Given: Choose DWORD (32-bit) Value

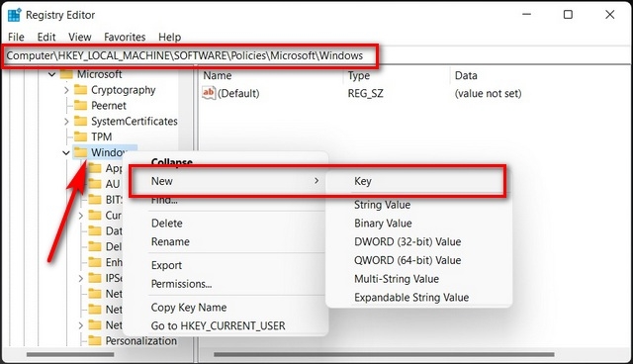Looking at the screenshot, I should point(407,241).
